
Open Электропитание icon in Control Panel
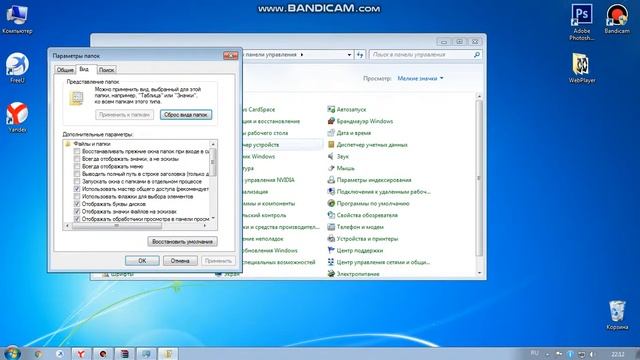coord(331,274)
